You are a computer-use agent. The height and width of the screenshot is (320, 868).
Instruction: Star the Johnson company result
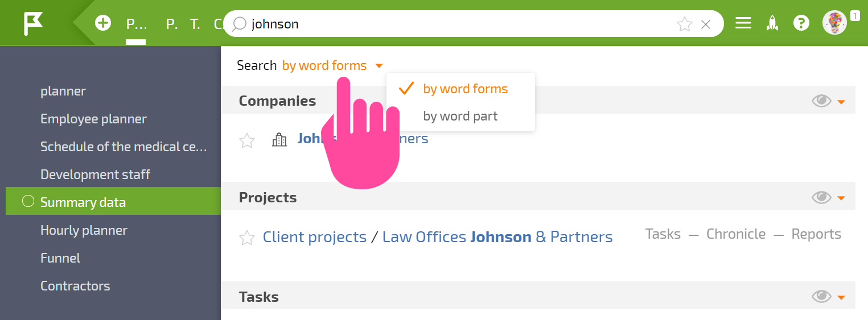click(x=247, y=140)
